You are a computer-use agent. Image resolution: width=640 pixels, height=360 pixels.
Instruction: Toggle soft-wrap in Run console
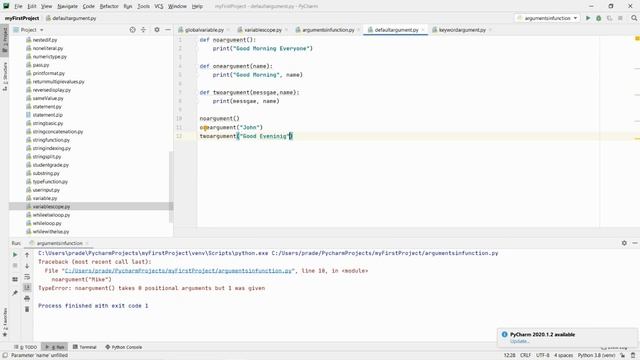pos(27,277)
